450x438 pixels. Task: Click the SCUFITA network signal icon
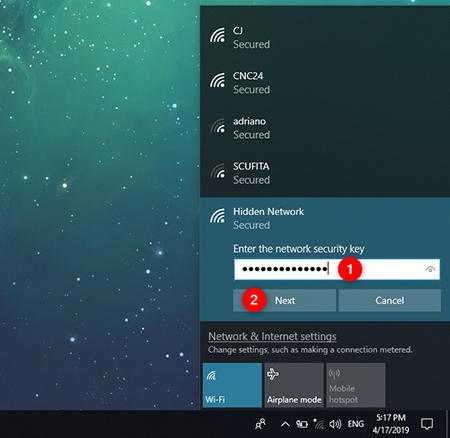coord(218,171)
